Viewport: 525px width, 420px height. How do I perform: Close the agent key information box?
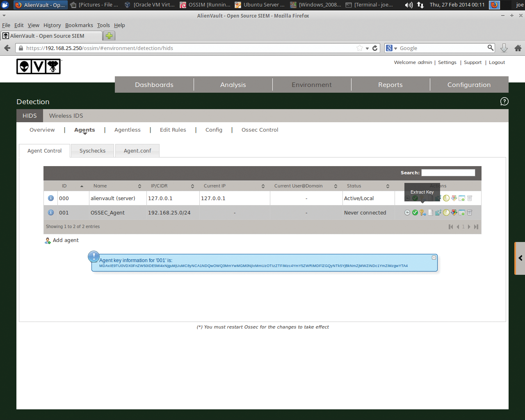pos(434,258)
